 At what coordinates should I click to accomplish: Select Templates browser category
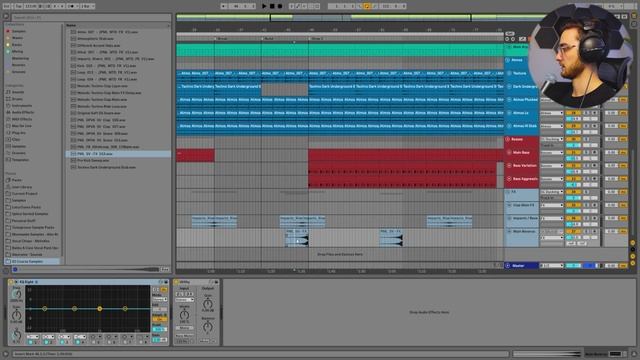[20, 160]
